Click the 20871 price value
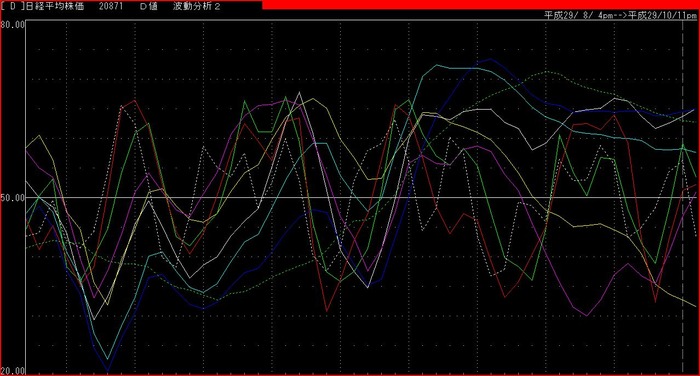This screenshot has width=700, height=376. pos(111,6)
